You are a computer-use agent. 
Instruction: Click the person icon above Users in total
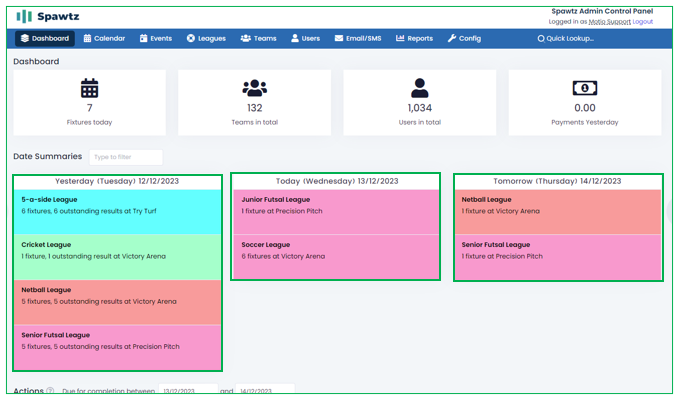click(x=420, y=88)
